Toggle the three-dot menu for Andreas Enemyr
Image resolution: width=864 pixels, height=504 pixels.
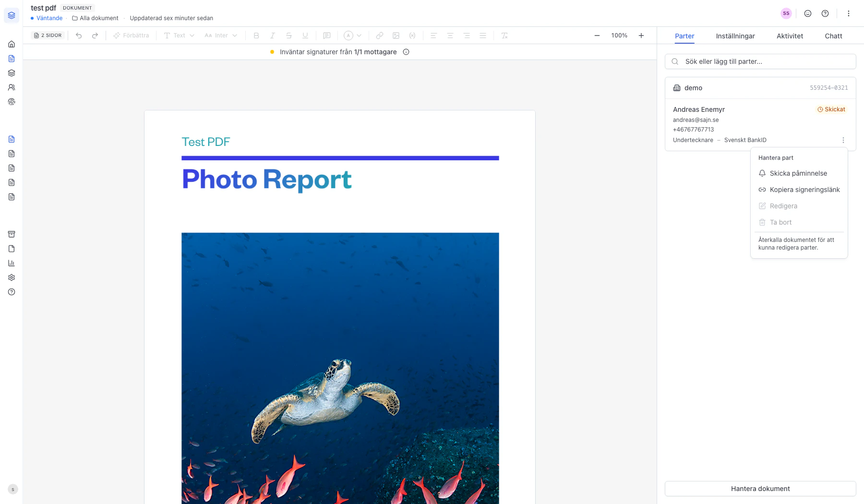[843, 140]
